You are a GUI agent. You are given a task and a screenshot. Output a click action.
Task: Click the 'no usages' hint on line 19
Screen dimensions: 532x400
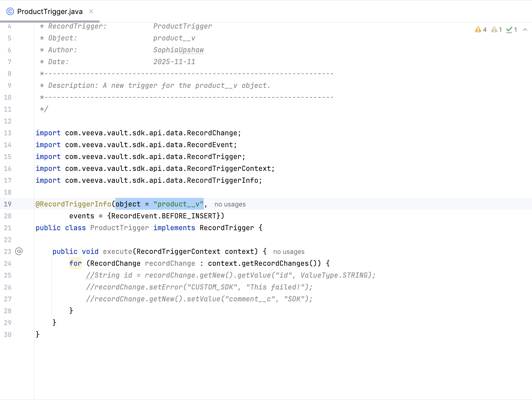point(230,204)
